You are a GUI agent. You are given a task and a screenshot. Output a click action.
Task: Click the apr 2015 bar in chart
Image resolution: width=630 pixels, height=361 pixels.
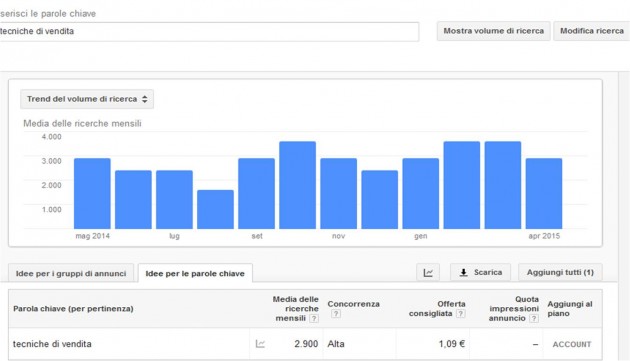[544, 194]
